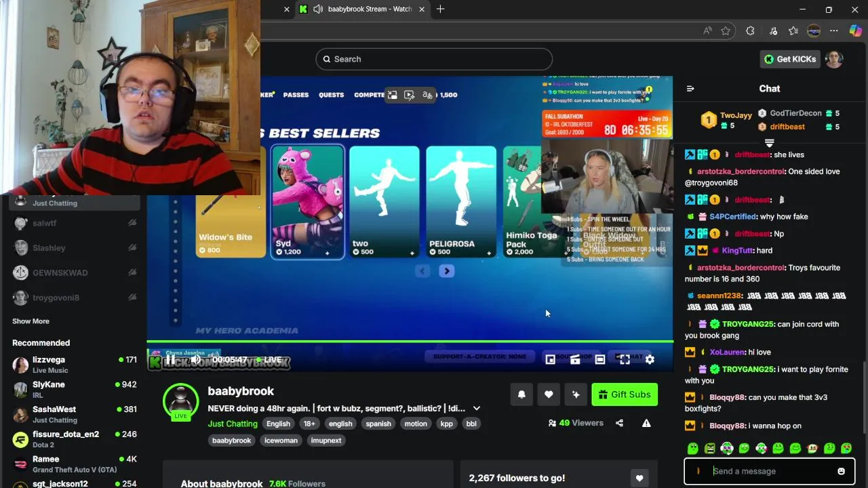The width and height of the screenshot is (868, 488).
Task: Mute the tab via the audio icon
Action: point(318,9)
